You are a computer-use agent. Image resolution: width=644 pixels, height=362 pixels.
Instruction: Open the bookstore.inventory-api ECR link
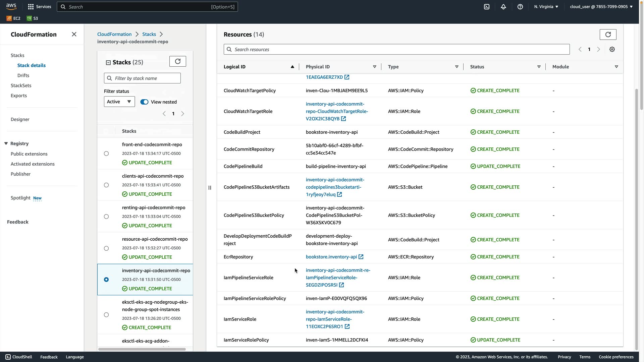[331, 257]
